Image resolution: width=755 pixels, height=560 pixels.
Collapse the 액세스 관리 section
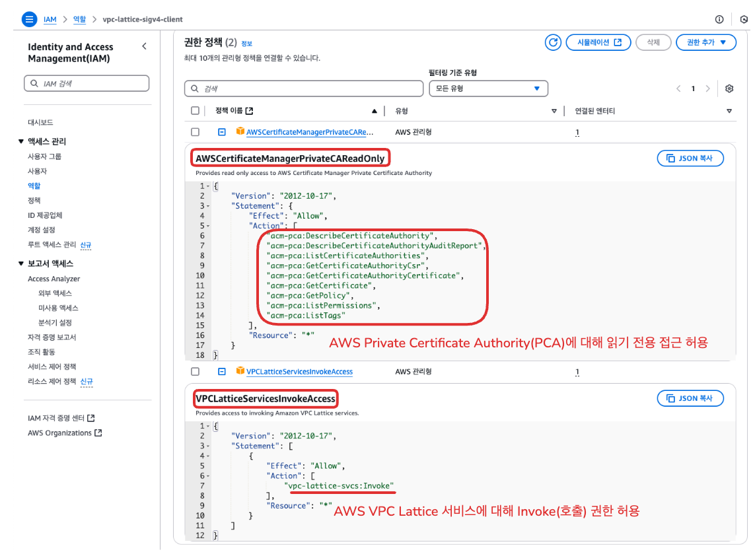point(20,141)
